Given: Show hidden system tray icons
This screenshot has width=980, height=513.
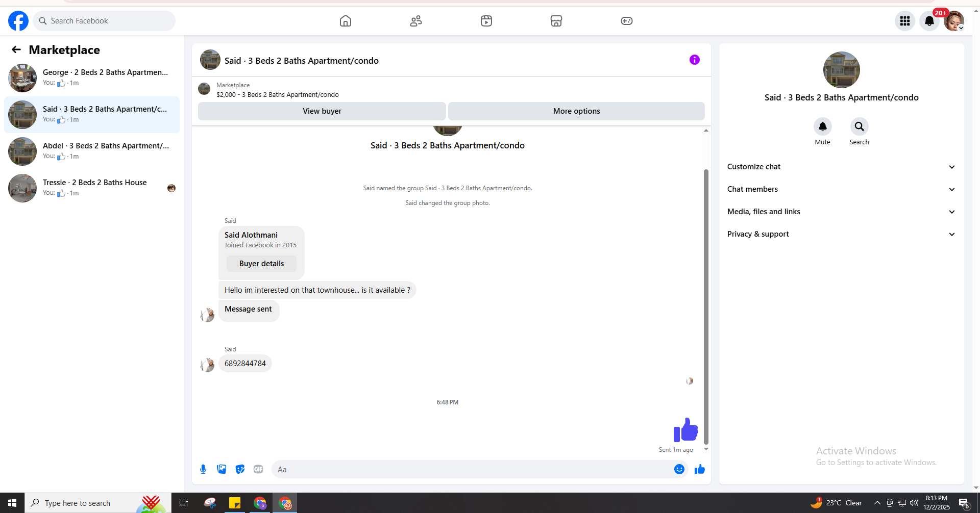Looking at the screenshot, I should point(877,503).
